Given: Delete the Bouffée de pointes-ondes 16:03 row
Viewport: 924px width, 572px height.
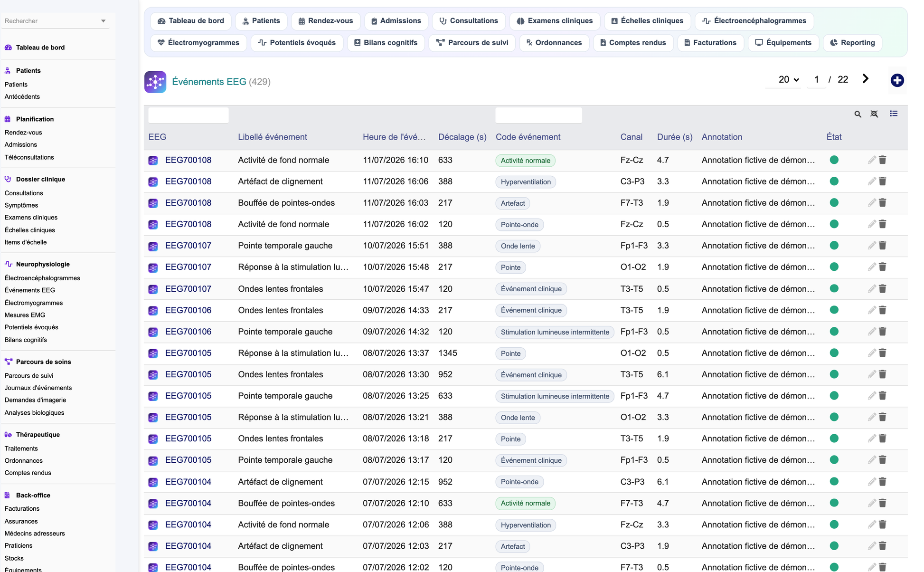Looking at the screenshot, I should pos(883,203).
